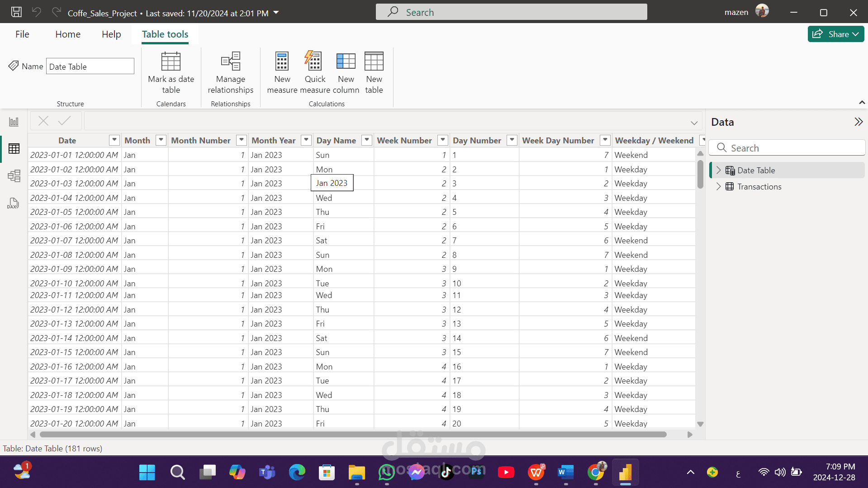Click scroll right arrow of table
This screenshot has height=488, width=868.
point(690,435)
